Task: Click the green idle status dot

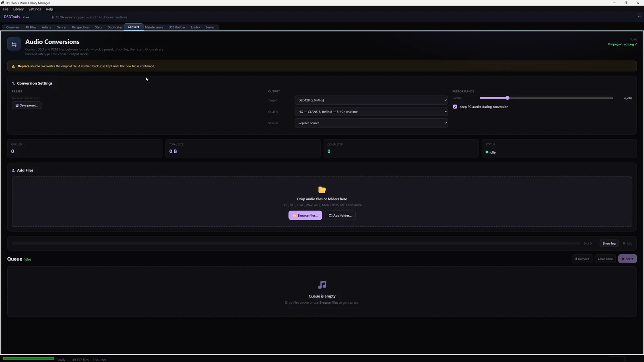Action: (x=487, y=152)
